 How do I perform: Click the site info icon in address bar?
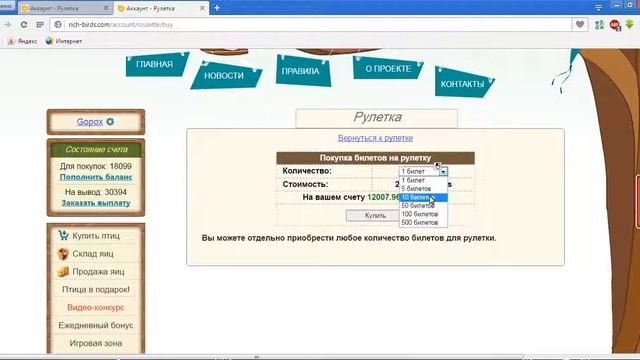point(58,24)
